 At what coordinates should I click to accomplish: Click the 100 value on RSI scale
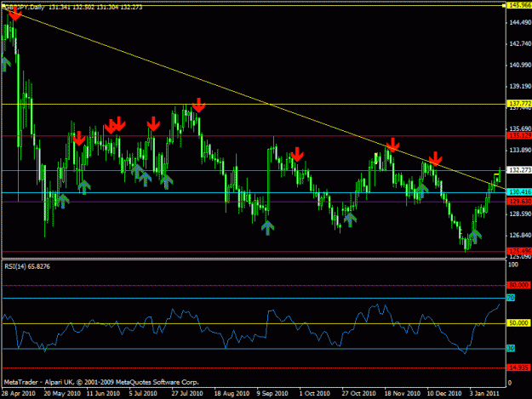[x=513, y=265]
